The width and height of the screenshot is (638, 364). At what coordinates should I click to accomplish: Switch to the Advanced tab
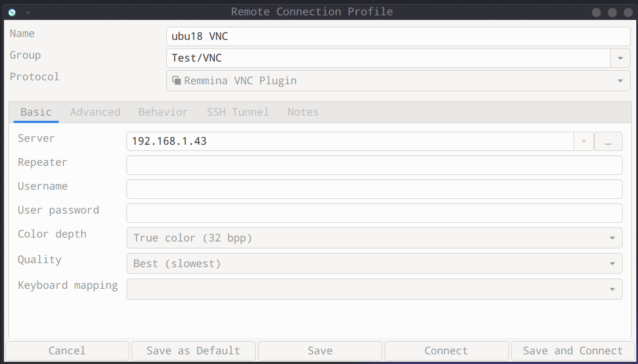(x=95, y=112)
